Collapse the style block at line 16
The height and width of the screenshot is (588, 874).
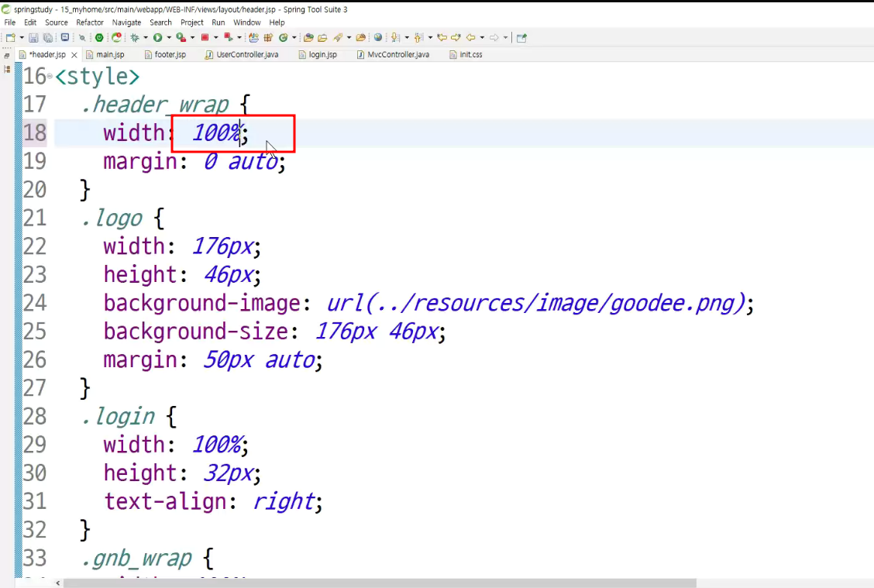coord(50,77)
